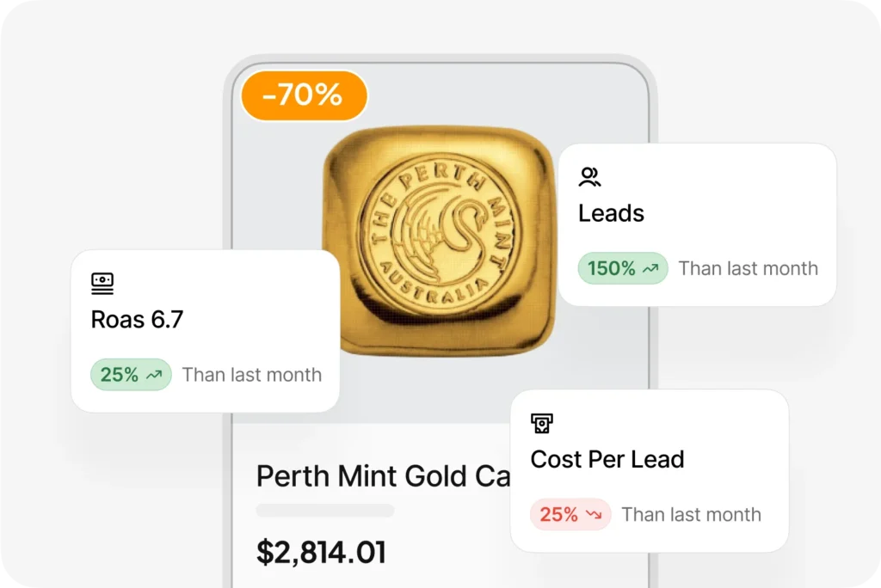The width and height of the screenshot is (881, 588).
Task: Select the green 25% Roas badge
Action: pos(130,376)
